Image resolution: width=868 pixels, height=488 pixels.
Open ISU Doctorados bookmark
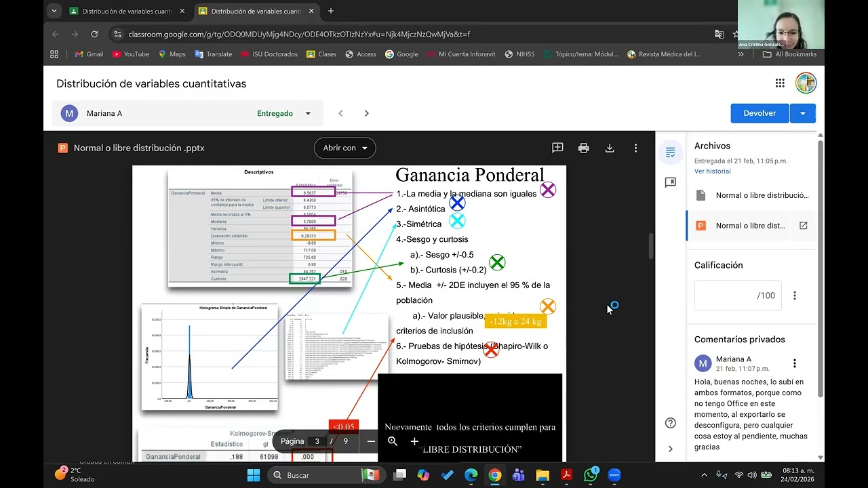click(x=268, y=54)
